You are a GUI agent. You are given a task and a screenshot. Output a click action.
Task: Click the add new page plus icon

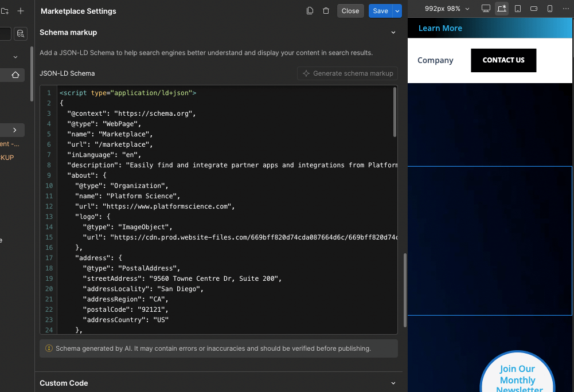click(21, 11)
